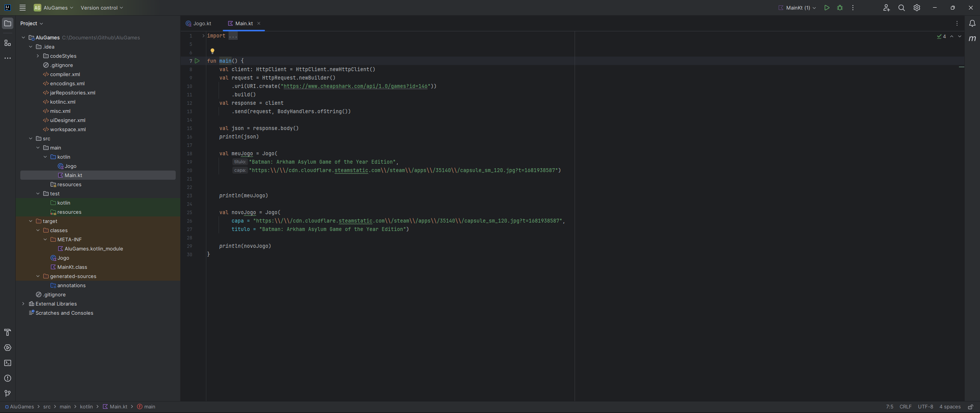This screenshot has height=413, width=980.
Task: Click the main function breadcrumb
Action: pos(146,407)
